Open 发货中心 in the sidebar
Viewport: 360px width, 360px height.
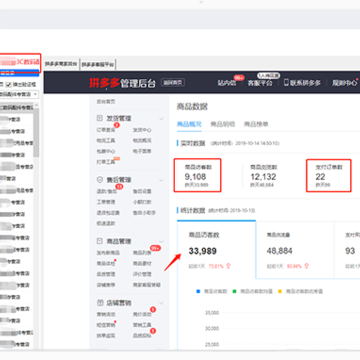(x=142, y=130)
